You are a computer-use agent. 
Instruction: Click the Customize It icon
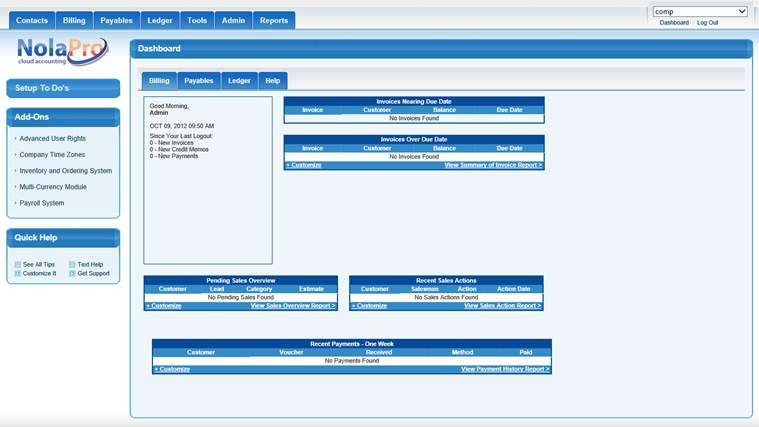tap(17, 273)
